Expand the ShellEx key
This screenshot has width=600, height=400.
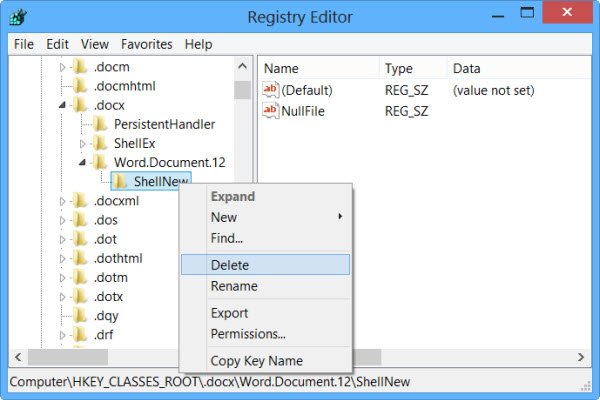82,143
